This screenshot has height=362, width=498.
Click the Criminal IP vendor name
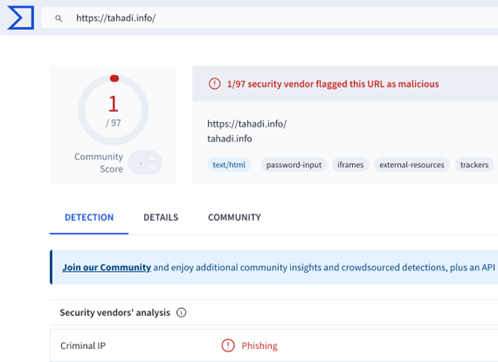pyautogui.click(x=83, y=346)
